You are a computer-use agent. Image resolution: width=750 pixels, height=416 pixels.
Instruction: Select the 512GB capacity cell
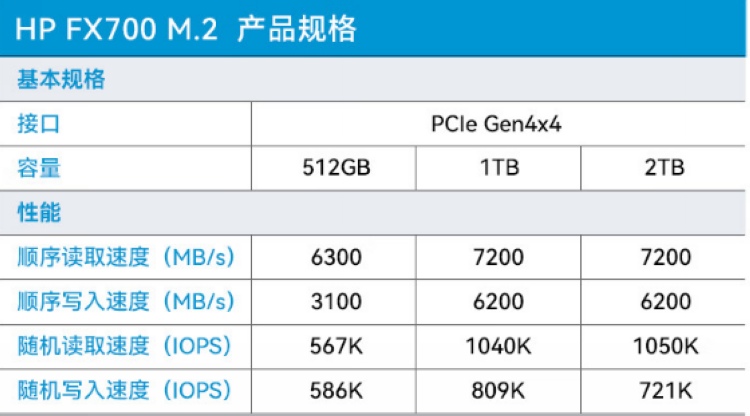336,168
